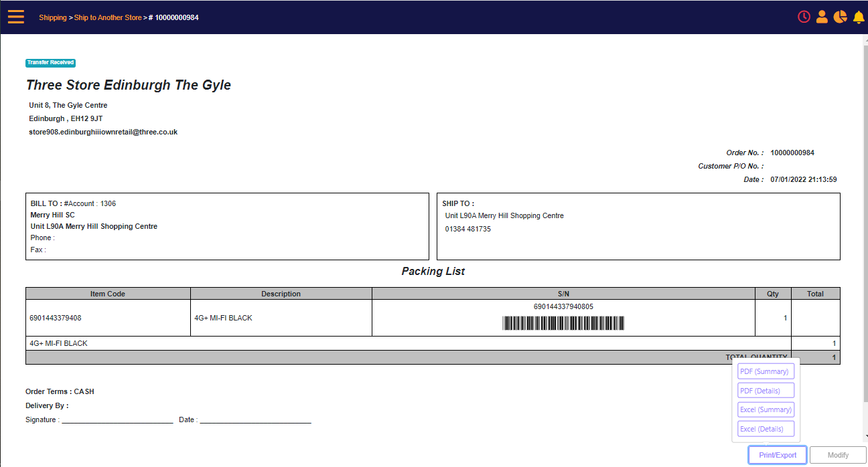Click Three Store Edinburgh The Gyle heading
The height and width of the screenshot is (467, 868).
[x=129, y=85]
